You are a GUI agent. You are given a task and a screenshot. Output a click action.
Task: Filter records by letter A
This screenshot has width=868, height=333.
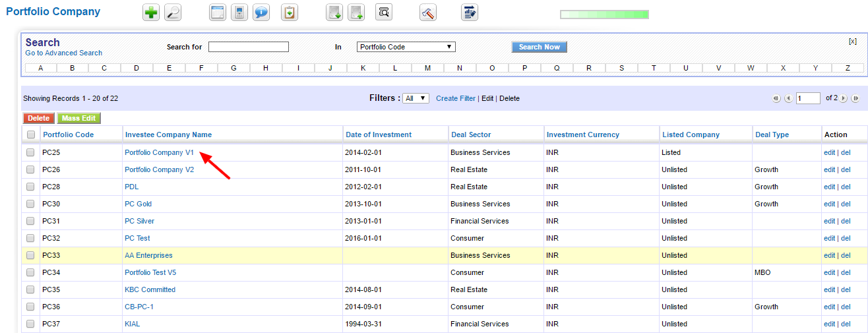41,68
